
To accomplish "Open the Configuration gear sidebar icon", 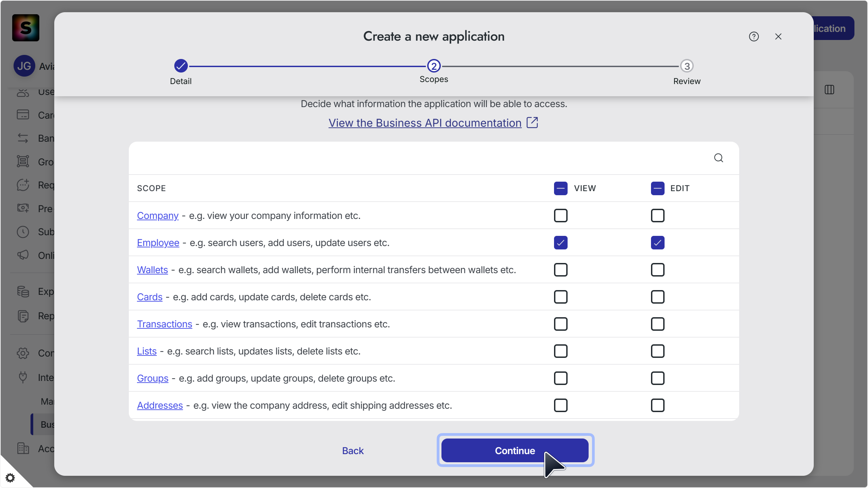I will [x=23, y=353].
